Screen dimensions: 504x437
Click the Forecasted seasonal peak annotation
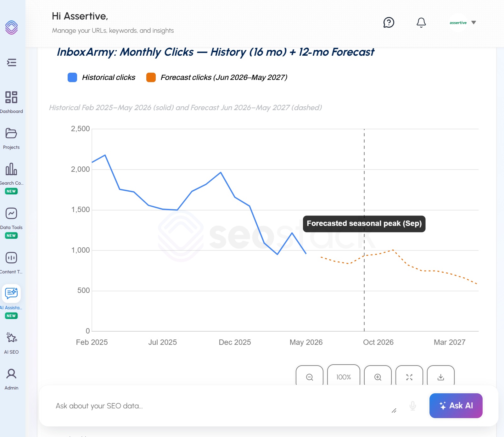click(x=364, y=224)
